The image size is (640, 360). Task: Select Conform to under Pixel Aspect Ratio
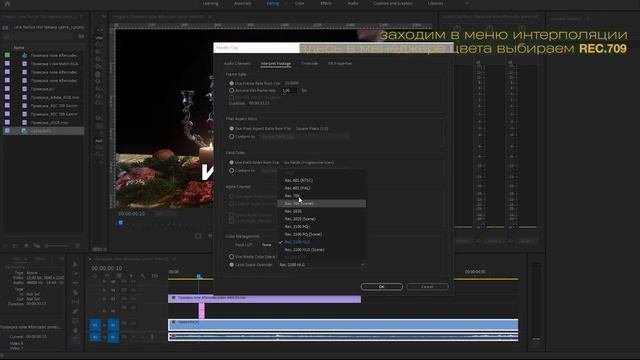[x=231, y=137]
